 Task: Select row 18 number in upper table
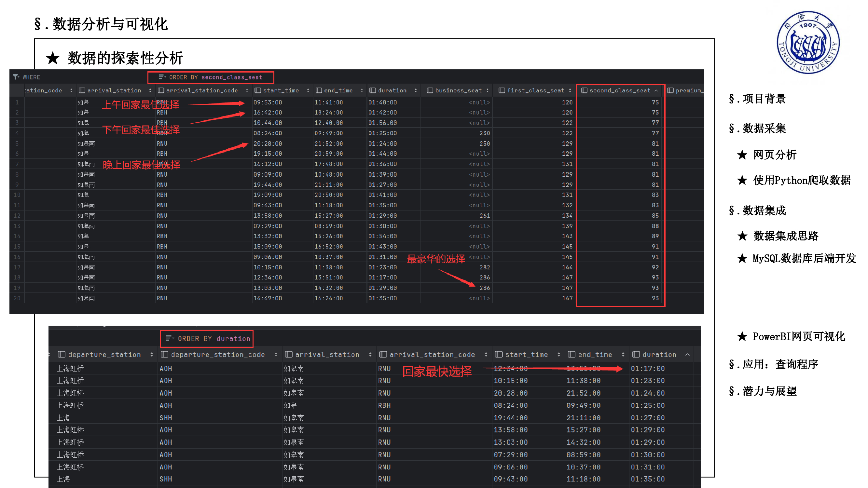pyautogui.click(x=17, y=278)
